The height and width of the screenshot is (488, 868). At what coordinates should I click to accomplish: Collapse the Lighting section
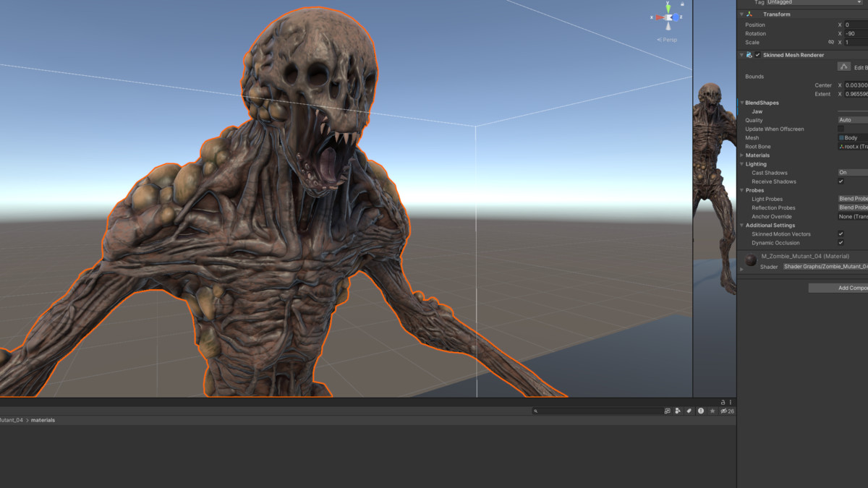pyautogui.click(x=741, y=164)
